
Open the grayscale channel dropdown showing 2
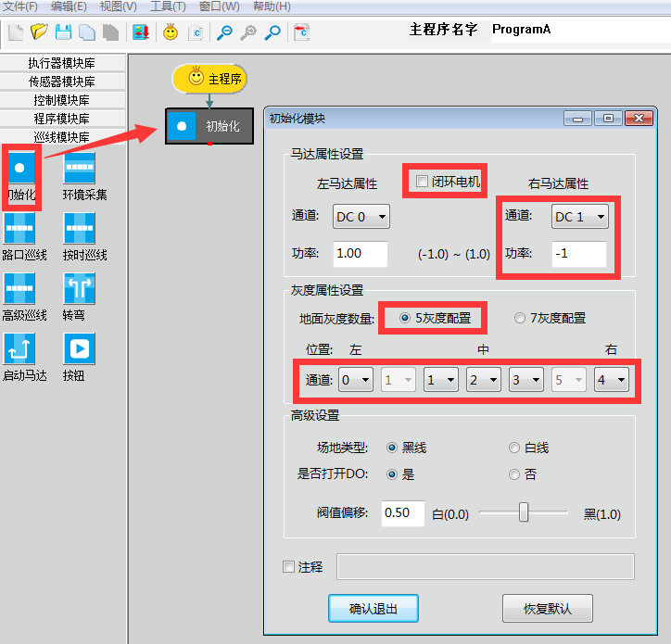[x=484, y=380]
